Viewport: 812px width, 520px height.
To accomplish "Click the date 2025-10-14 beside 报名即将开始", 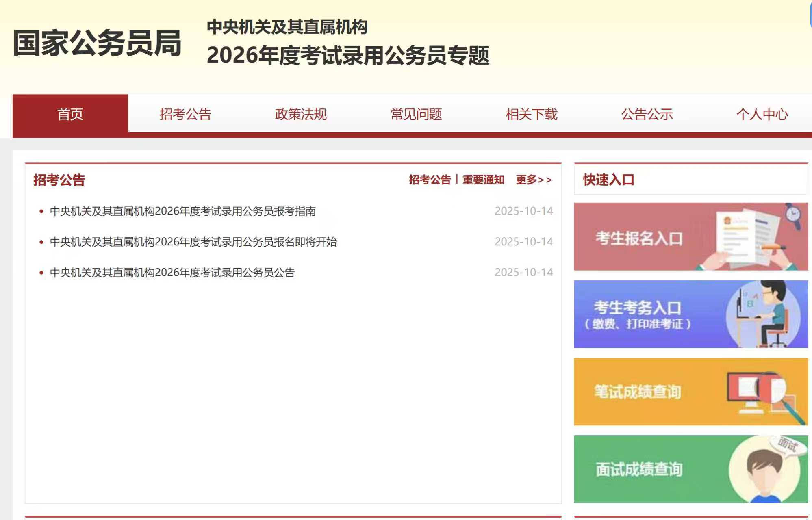I will 523,242.
